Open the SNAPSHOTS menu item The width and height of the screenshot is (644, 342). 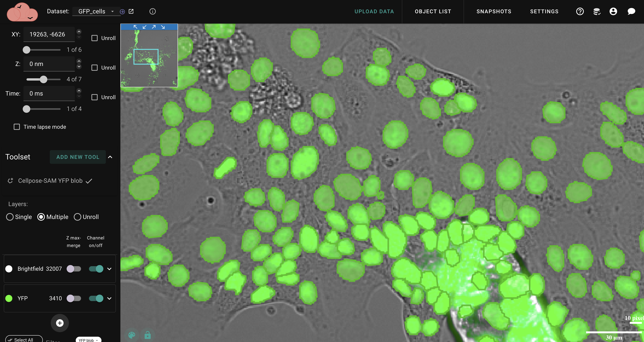pyautogui.click(x=494, y=12)
